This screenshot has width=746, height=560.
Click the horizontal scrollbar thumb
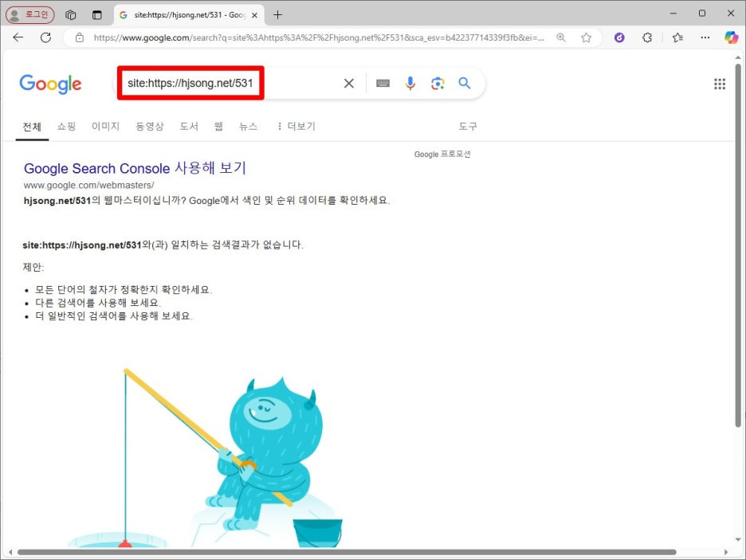click(347, 552)
